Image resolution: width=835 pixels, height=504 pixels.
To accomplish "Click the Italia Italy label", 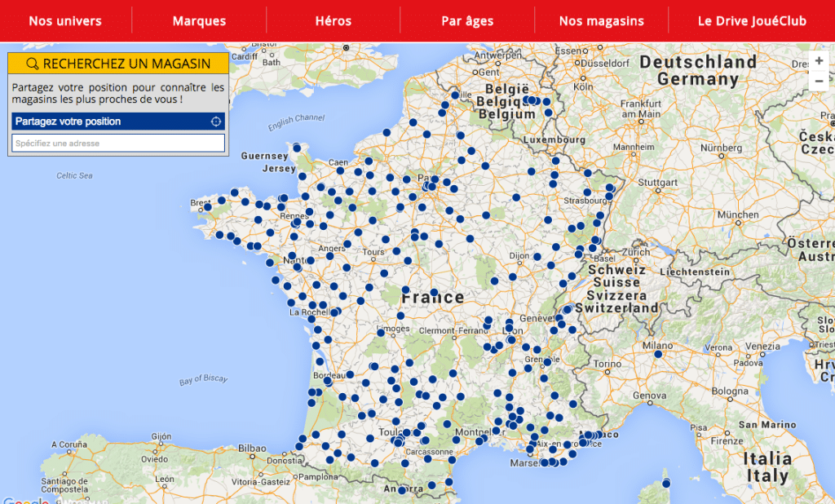I will [x=767, y=467].
